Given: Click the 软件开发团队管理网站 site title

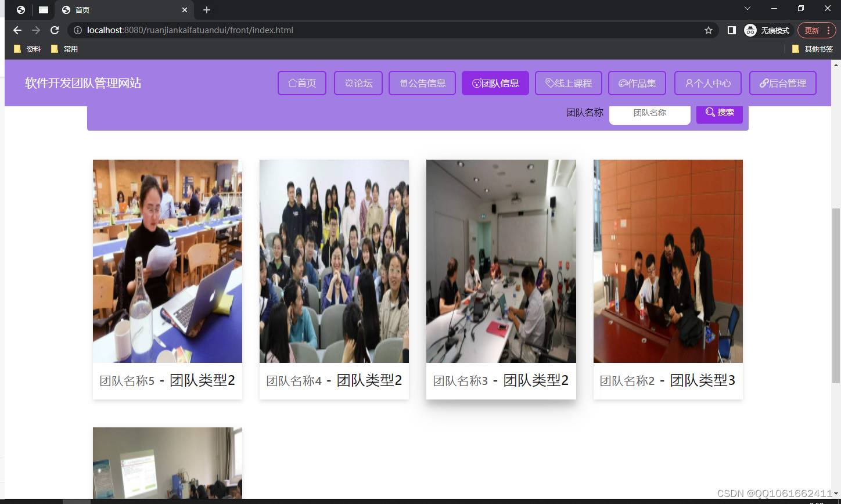Looking at the screenshot, I should coord(83,83).
